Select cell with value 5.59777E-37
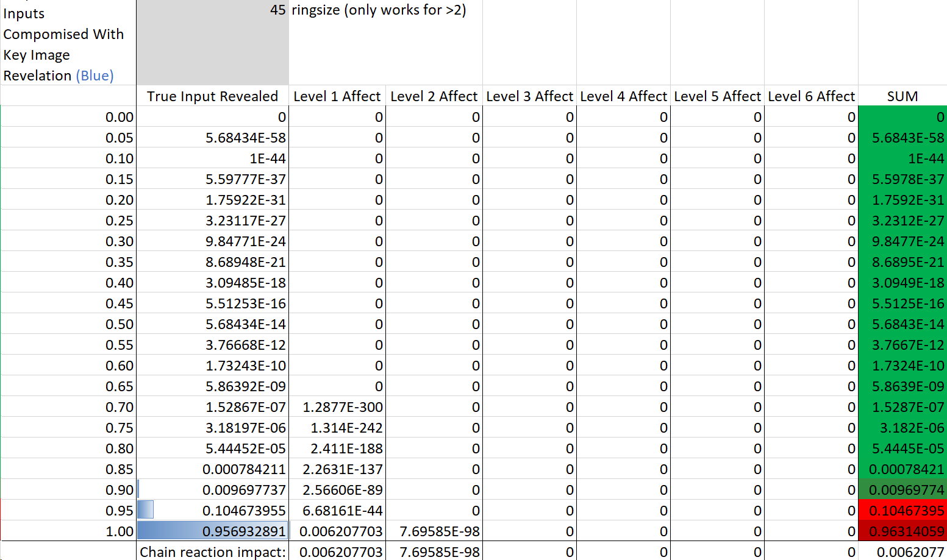947x560 pixels. coord(212,179)
